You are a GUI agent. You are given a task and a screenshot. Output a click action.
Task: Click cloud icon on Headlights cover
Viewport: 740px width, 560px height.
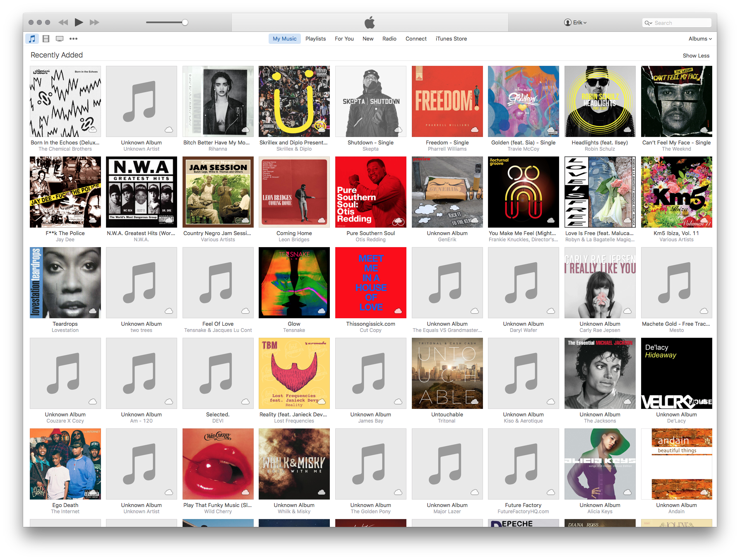627,130
